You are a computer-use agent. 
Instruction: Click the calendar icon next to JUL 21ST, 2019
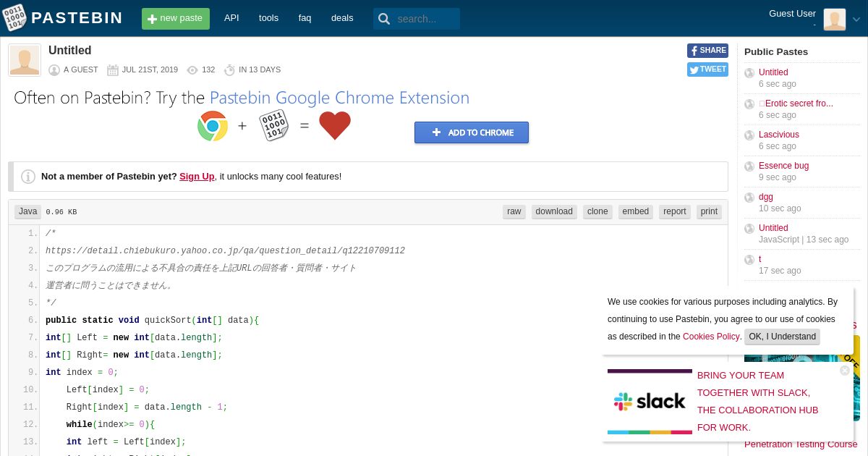click(x=113, y=70)
